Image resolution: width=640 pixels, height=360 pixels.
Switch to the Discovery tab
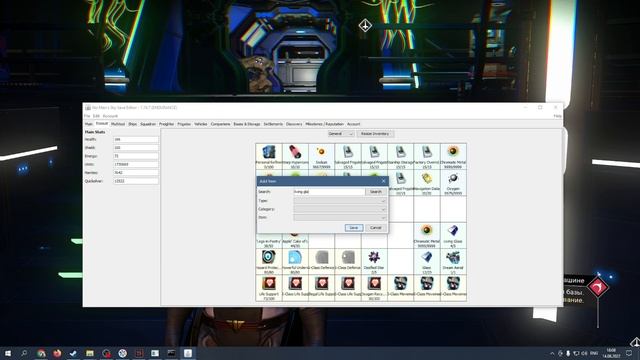(x=294, y=124)
